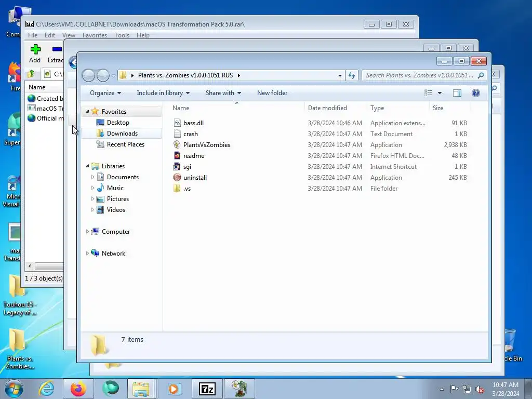This screenshot has width=532, height=399.
Task: Open 7-Zip View menu
Action: (69, 35)
